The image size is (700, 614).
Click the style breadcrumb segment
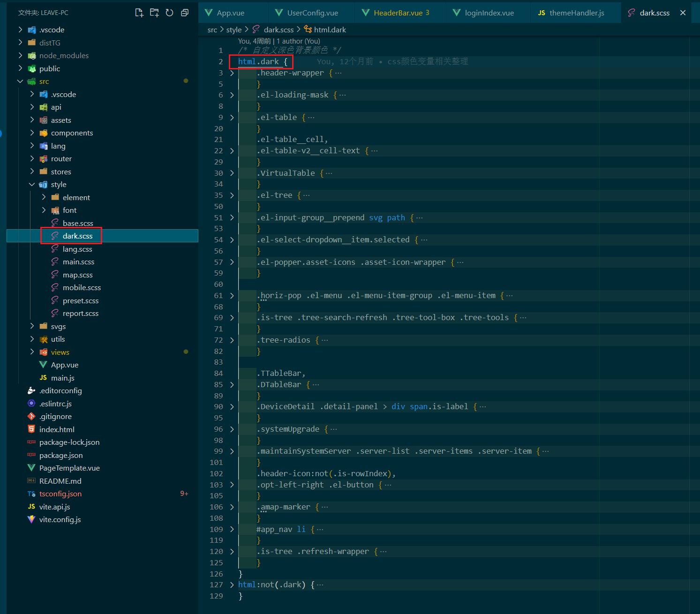coord(233,30)
